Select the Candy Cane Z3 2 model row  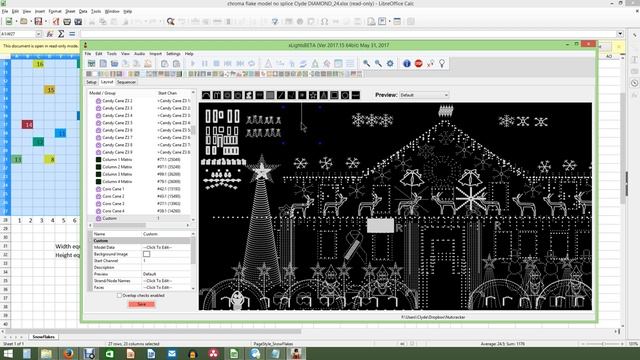click(x=139, y=101)
